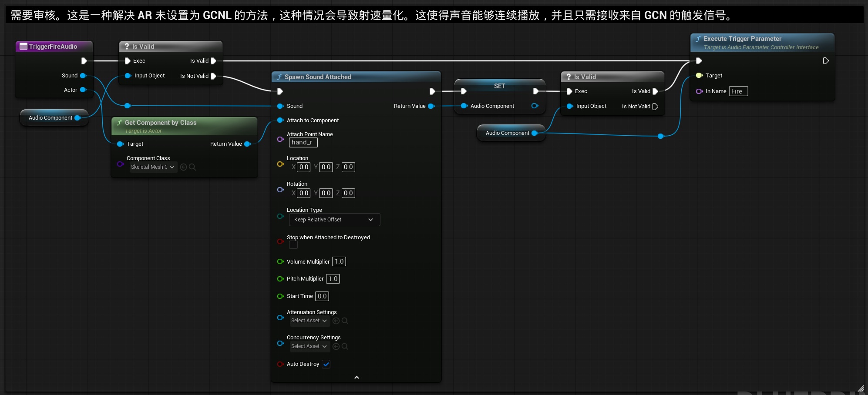The height and width of the screenshot is (395, 868).
Task: Click the Attach Point Name hand_r field
Action: click(x=303, y=142)
